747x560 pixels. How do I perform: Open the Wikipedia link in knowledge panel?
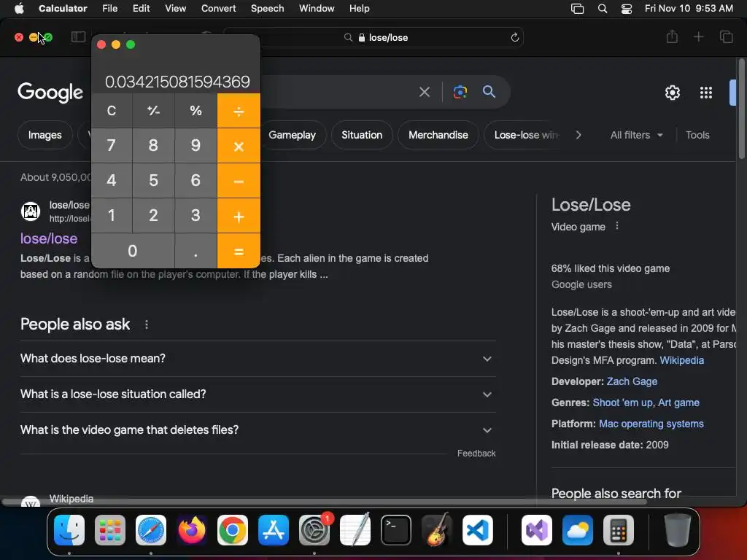point(682,360)
